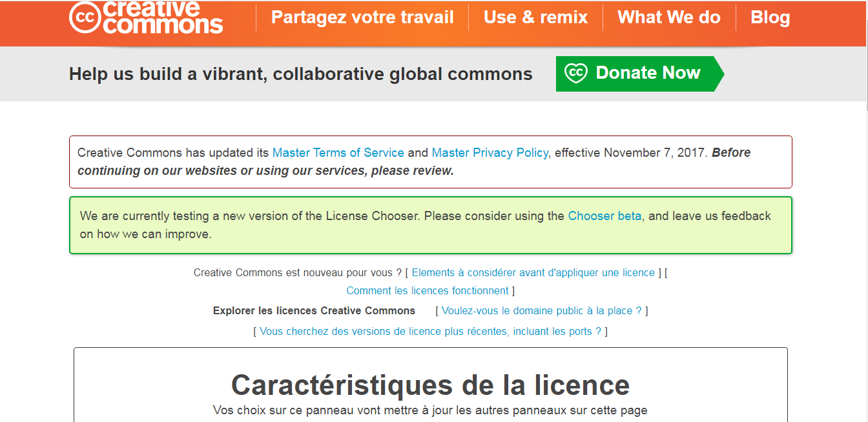Click bold 'Before continuing on our websites' notice

pos(414,162)
